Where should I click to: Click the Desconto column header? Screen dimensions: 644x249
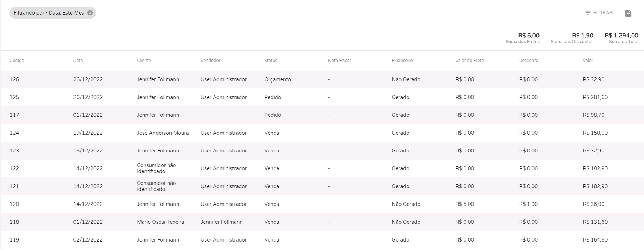(x=528, y=61)
